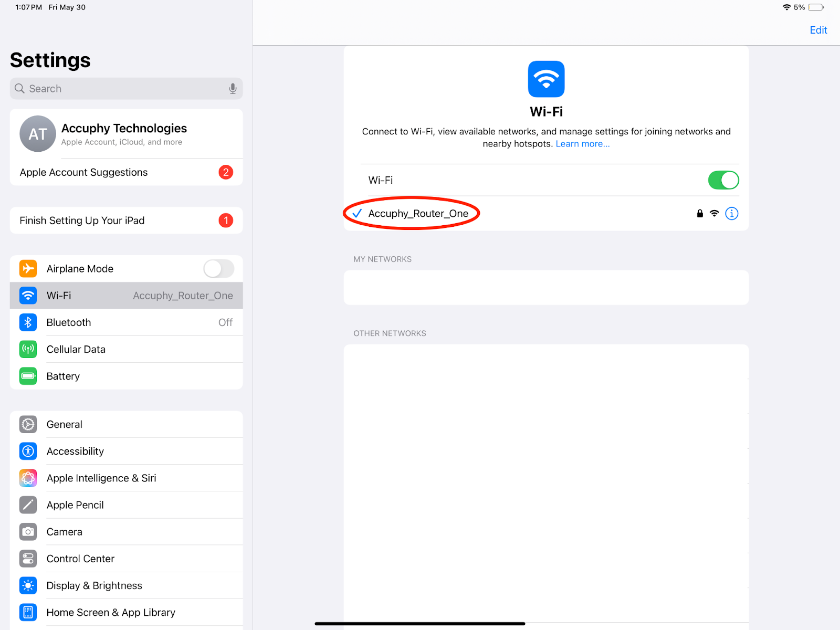Open General settings
This screenshot has height=630, width=840.
(x=127, y=424)
